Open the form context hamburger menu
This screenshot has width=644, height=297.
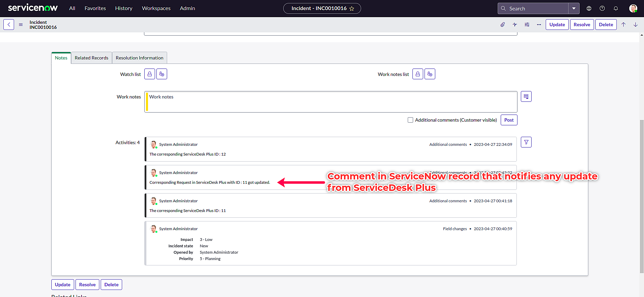(x=21, y=25)
